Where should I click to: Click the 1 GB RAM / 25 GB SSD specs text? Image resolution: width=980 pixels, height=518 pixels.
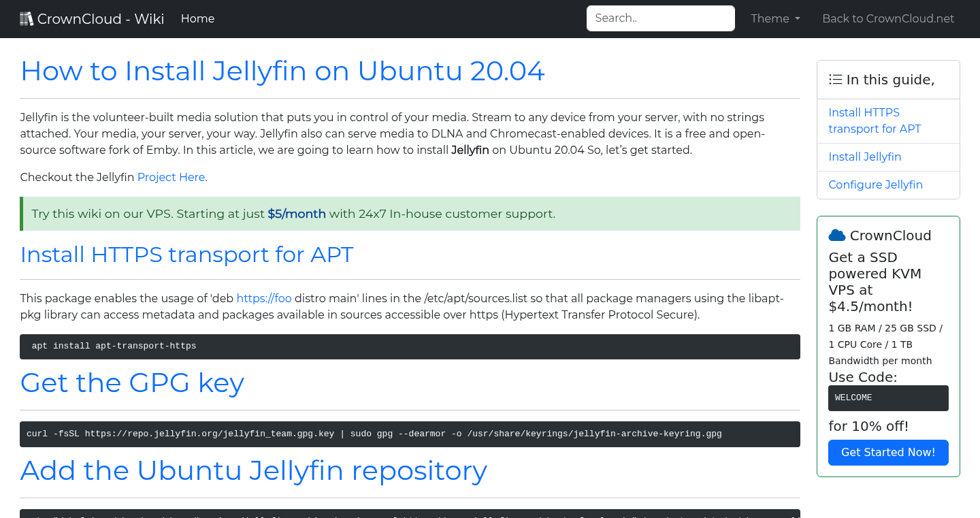[x=885, y=344]
